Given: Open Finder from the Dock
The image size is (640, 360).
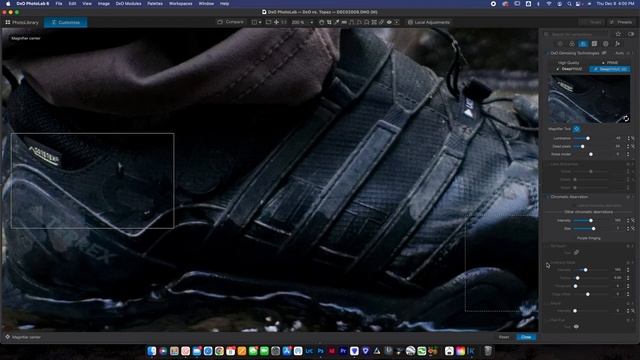Looking at the screenshot, I should pos(152,351).
